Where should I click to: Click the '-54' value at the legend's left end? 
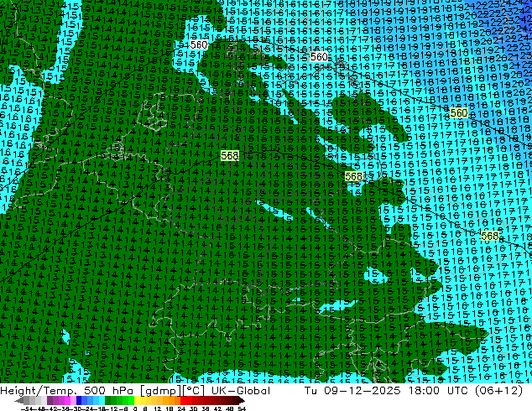(x=27, y=408)
